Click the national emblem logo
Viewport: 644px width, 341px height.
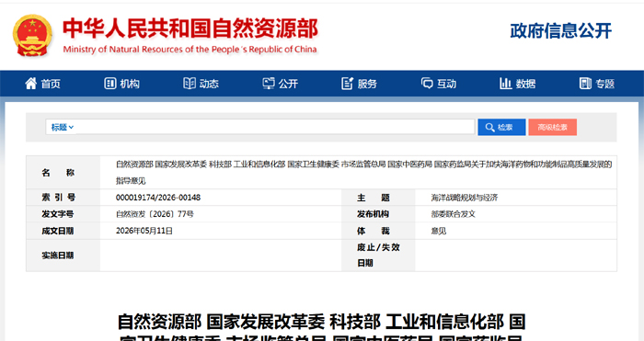[32, 36]
